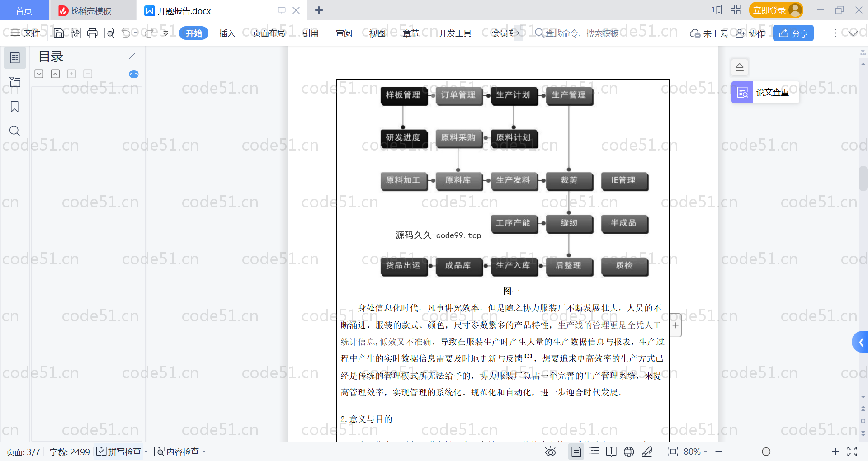Open quick access toolbar customize dropdown
The height and width of the screenshot is (461, 868).
[x=166, y=33]
